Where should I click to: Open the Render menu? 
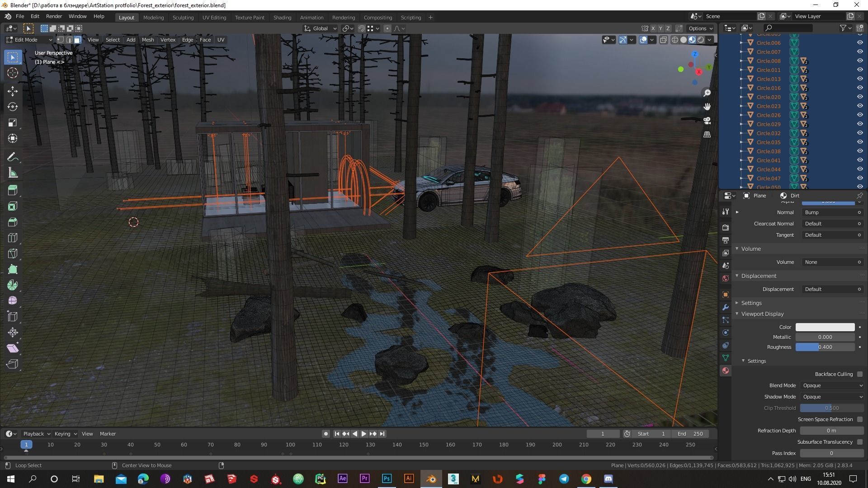[54, 16]
